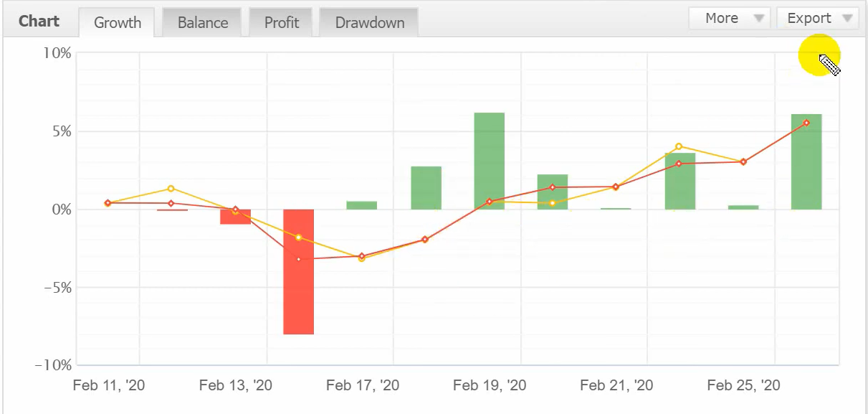868x414 pixels.
Task: Click the yellow line's highest data point near 4%
Action: [679, 146]
